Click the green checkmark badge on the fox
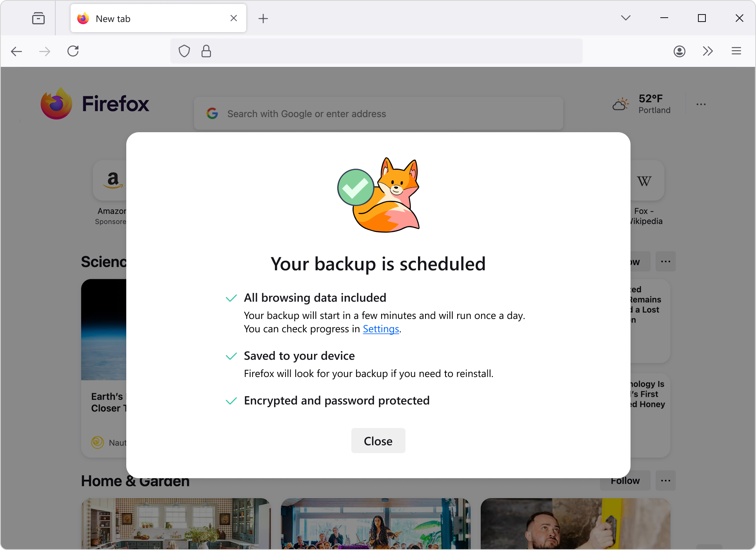Screen dimensions: 756x550 click(x=355, y=188)
